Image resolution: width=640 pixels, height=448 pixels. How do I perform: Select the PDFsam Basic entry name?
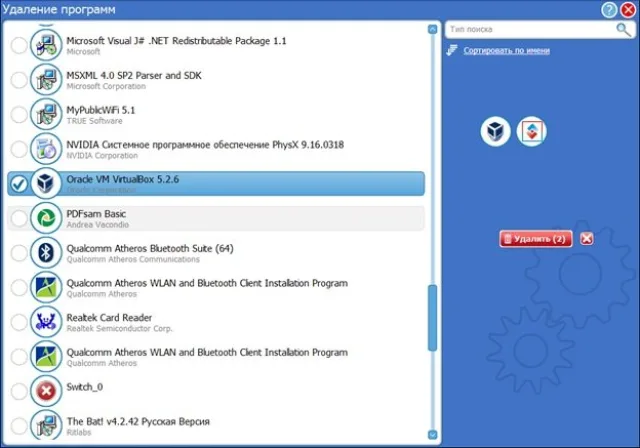point(96,214)
